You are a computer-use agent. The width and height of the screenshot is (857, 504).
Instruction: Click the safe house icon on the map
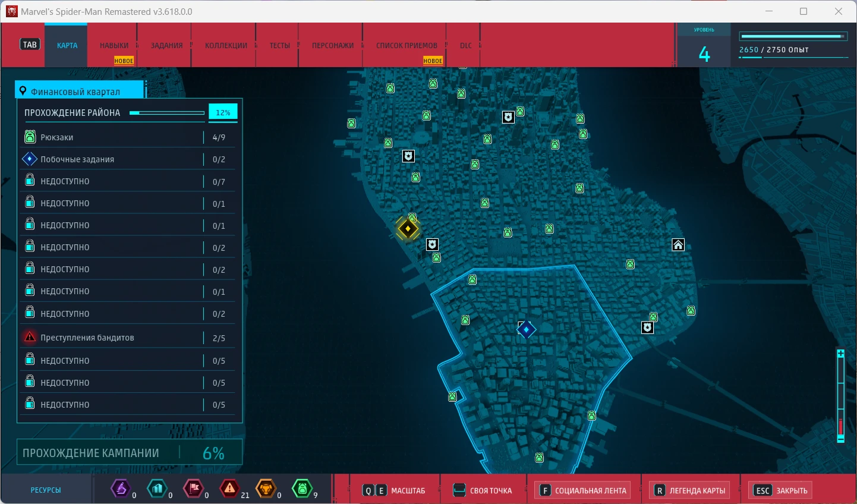678,244
